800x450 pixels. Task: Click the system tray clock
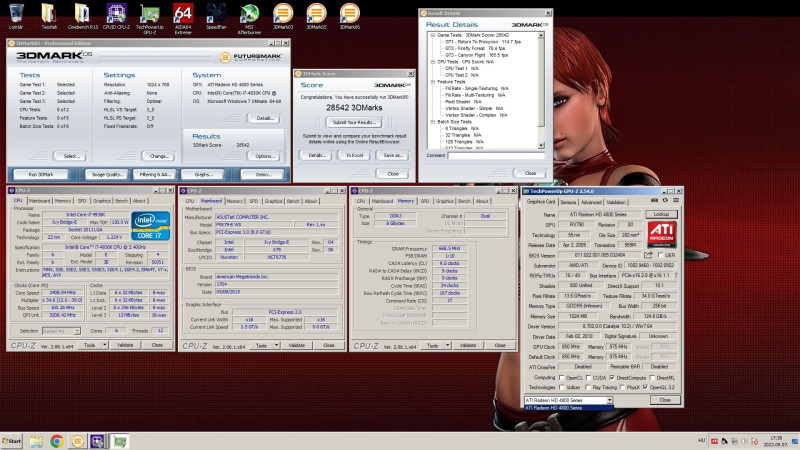(776, 441)
